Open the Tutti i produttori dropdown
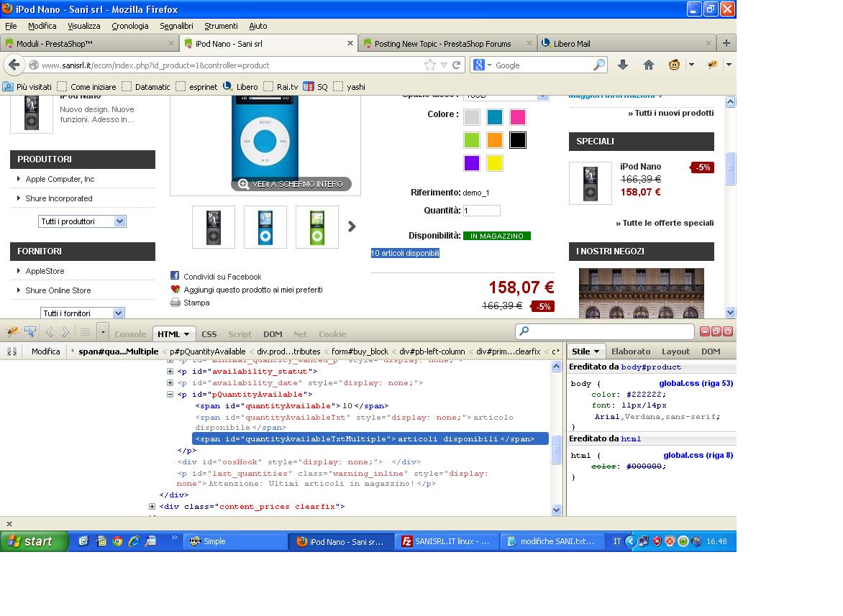Image resolution: width=843 pixels, height=616 pixels. (x=82, y=221)
